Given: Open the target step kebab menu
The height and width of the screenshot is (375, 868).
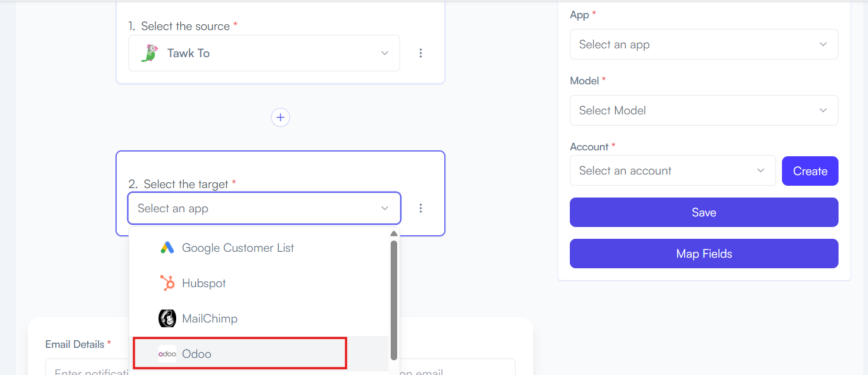Looking at the screenshot, I should coord(421,208).
